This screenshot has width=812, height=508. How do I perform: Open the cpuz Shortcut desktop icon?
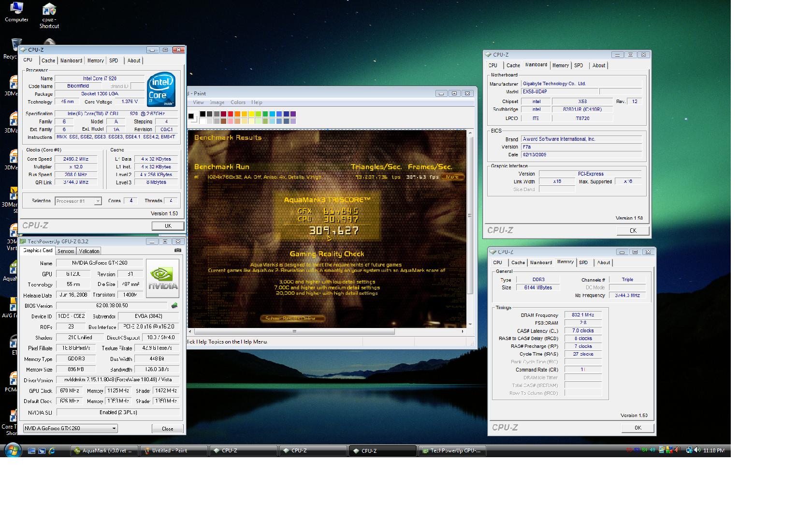point(49,15)
